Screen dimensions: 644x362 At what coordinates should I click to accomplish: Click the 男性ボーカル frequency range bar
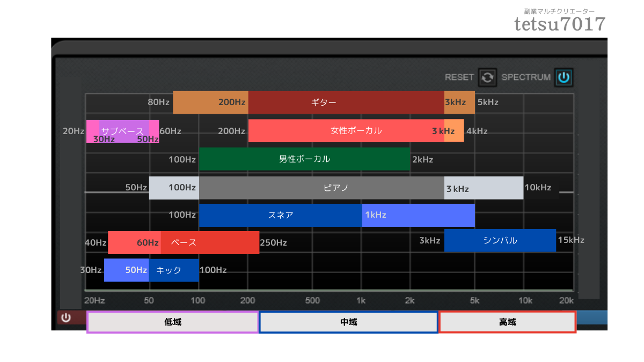click(304, 159)
